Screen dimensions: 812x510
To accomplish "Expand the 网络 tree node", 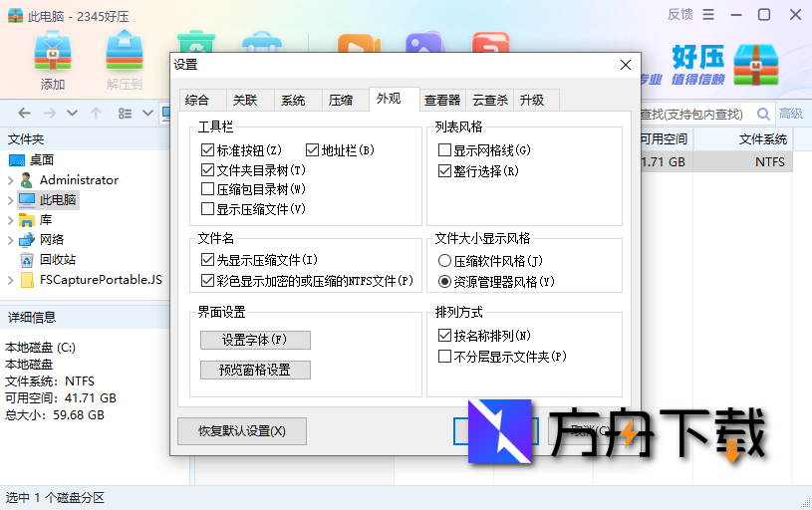I will point(10,240).
